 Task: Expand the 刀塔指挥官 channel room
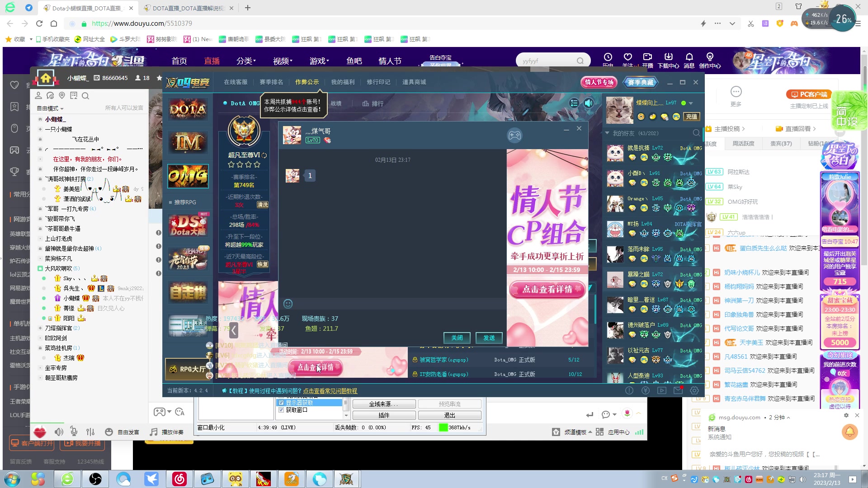[40, 328]
